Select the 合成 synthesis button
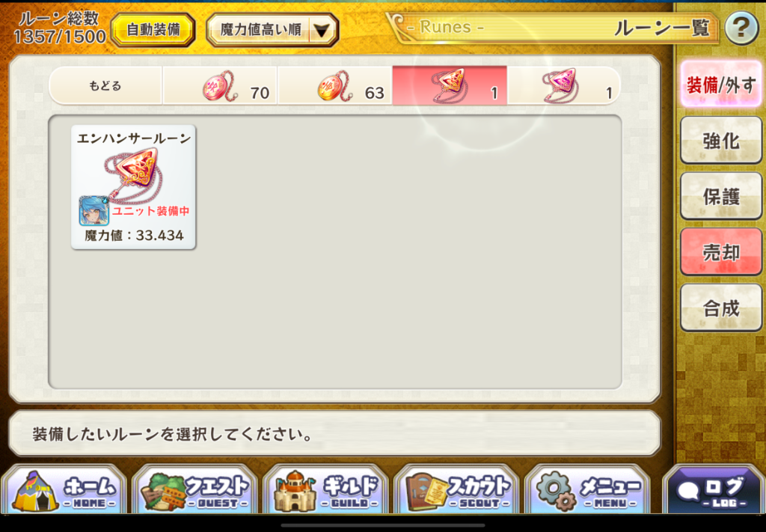This screenshot has height=532, width=766. 721,308
